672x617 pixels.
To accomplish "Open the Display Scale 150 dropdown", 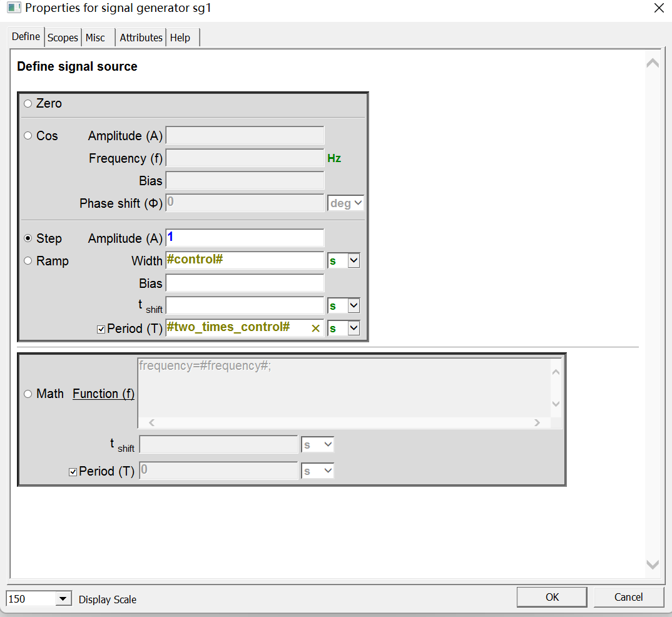I will point(63,599).
